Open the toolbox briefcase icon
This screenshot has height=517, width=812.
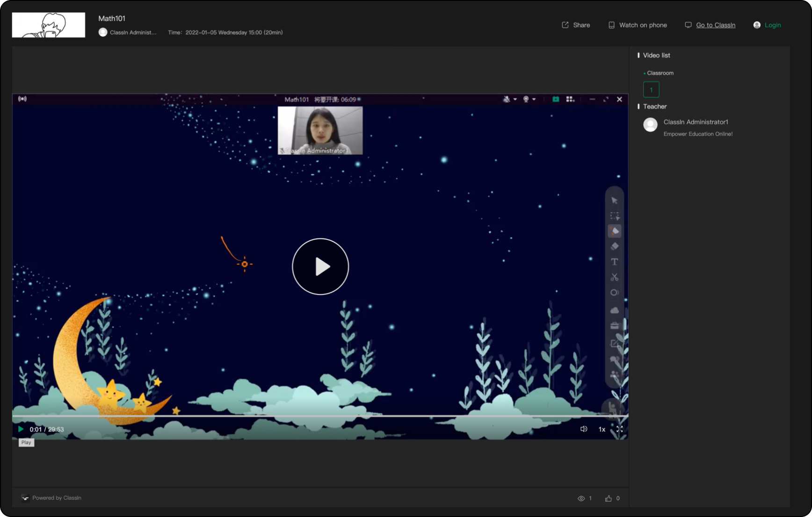point(614,326)
